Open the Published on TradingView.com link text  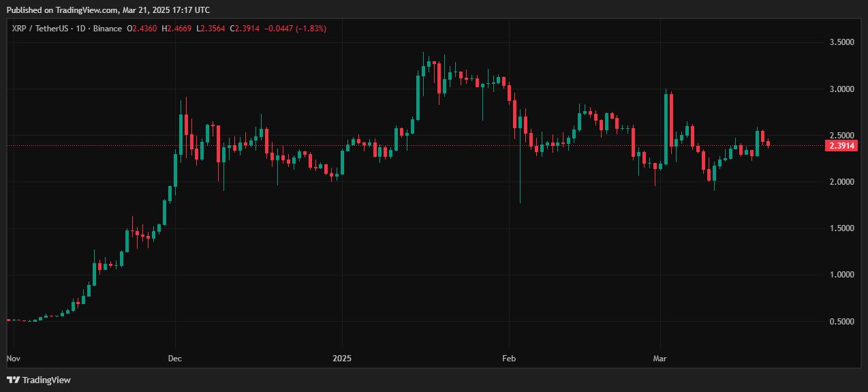point(108,10)
